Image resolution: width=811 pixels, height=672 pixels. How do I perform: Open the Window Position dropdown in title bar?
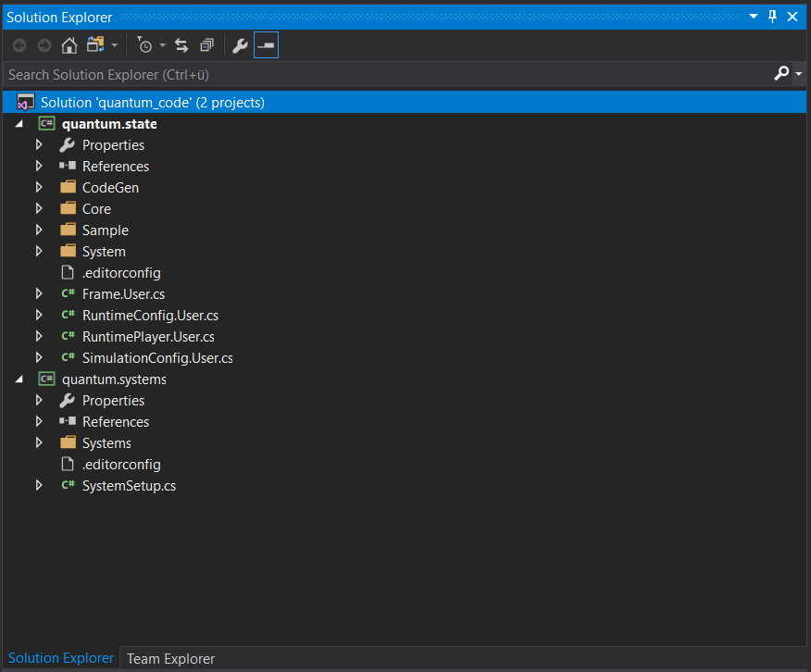pos(754,17)
